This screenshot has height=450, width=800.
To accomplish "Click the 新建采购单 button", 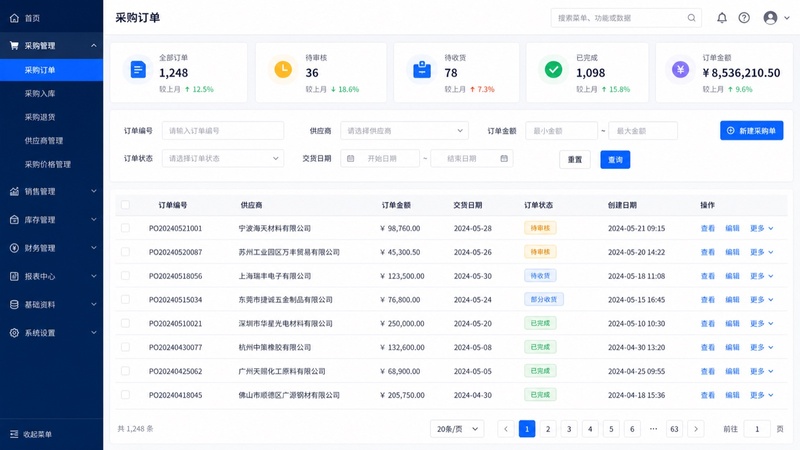I will [752, 131].
